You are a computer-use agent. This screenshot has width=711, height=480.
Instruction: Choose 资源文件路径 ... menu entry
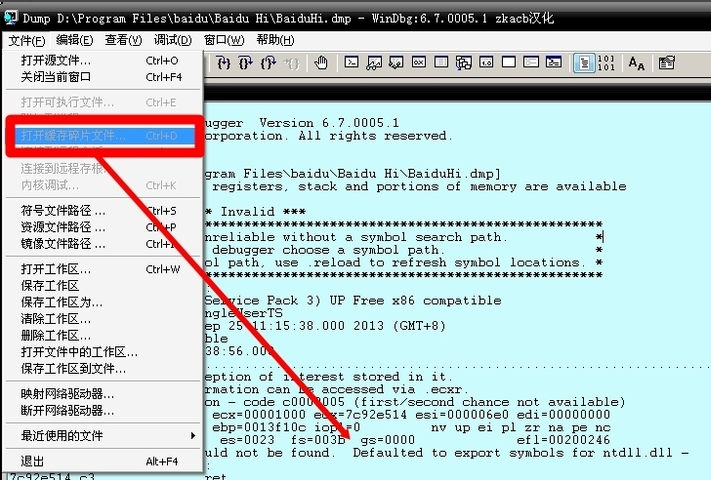click(103, 227)
